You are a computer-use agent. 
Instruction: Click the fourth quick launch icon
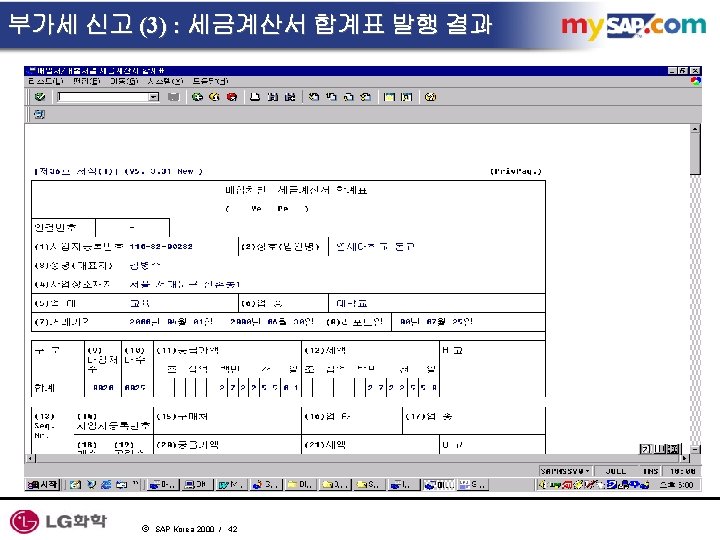tap(121, 484)
